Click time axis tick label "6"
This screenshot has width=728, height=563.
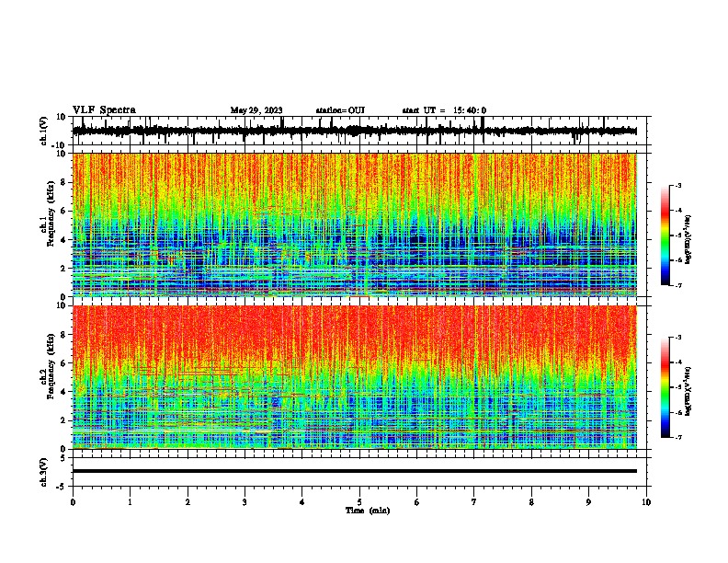pyautogui.click(x=417, y=502)
